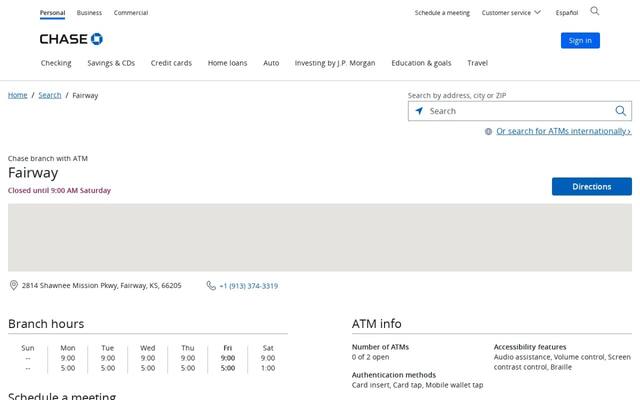Screen dimensions: 640x400
Task: Go to Search breadcrumb
Action: (x=50, y=95)
